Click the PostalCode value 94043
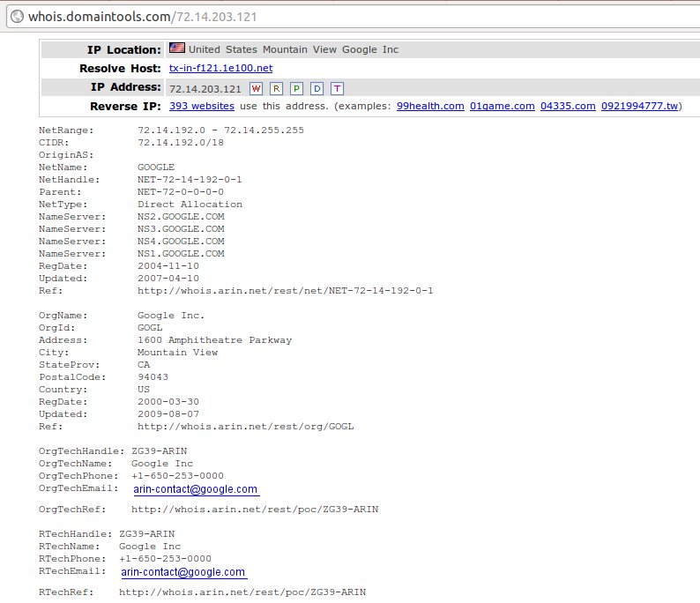This screenshot has height=603, width=700. pos(153,377)
